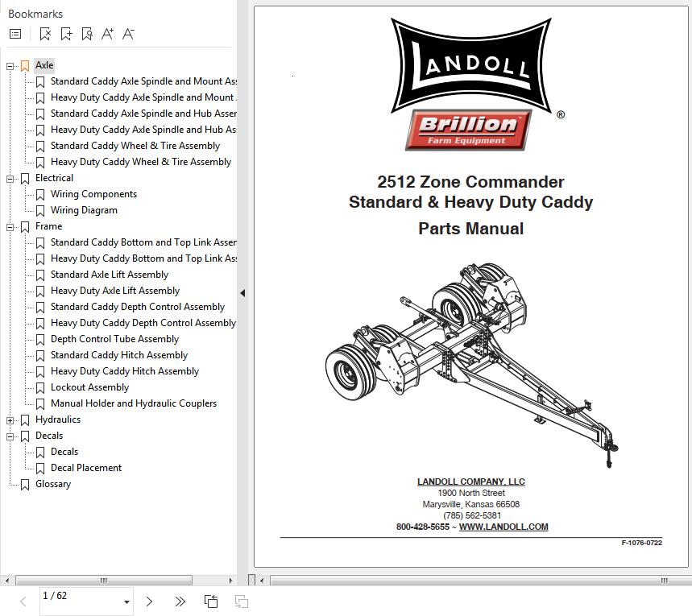Open Heavy Duty Caddy Bottom and Top Link bookmark
This screenshot has width=692, height=616.
[143, 258]
